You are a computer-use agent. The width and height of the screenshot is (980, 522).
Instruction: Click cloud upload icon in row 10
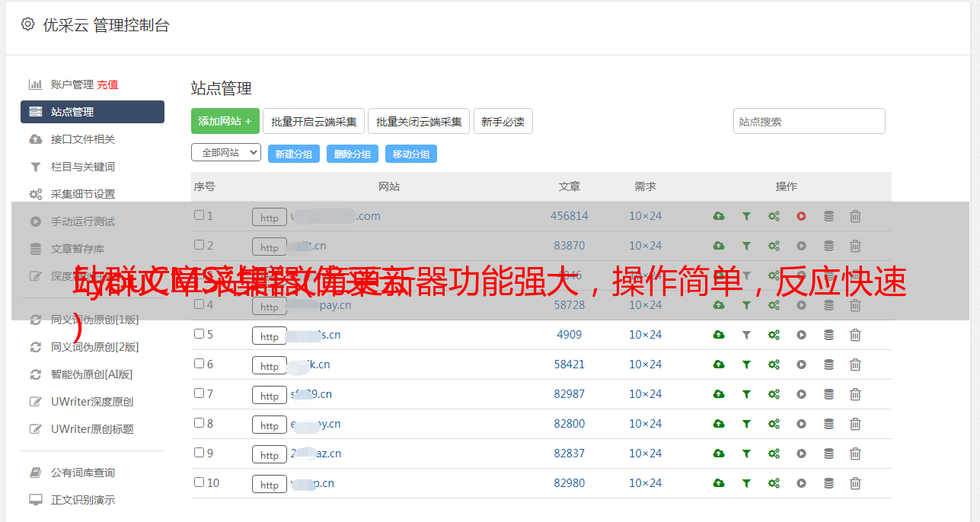point(719,483)
